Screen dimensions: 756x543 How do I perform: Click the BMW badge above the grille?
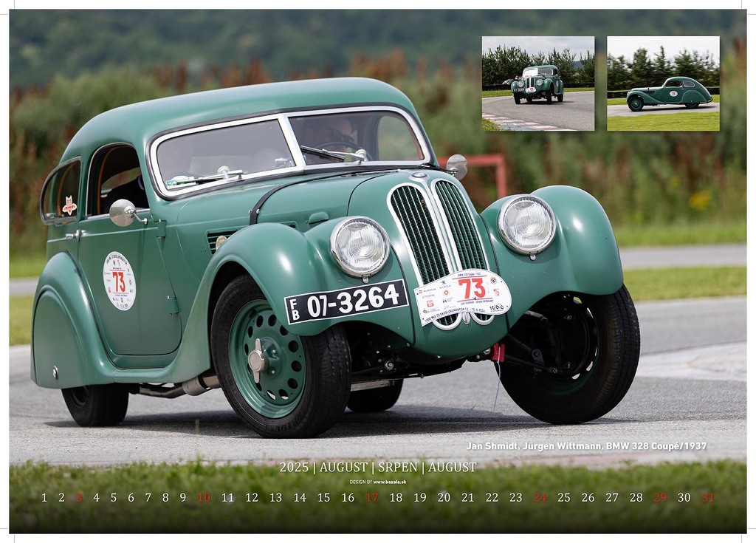420,176
